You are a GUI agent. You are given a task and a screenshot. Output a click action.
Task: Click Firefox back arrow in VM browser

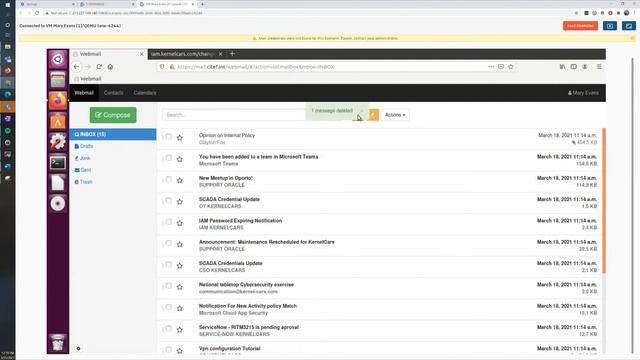pyautogui.click(x=76, y=67)
